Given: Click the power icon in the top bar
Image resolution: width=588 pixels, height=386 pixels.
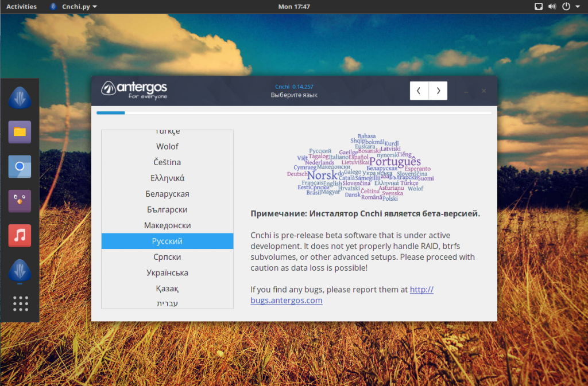Looking at the screenshot, I should pyautogui.click(x=566, y=6).
